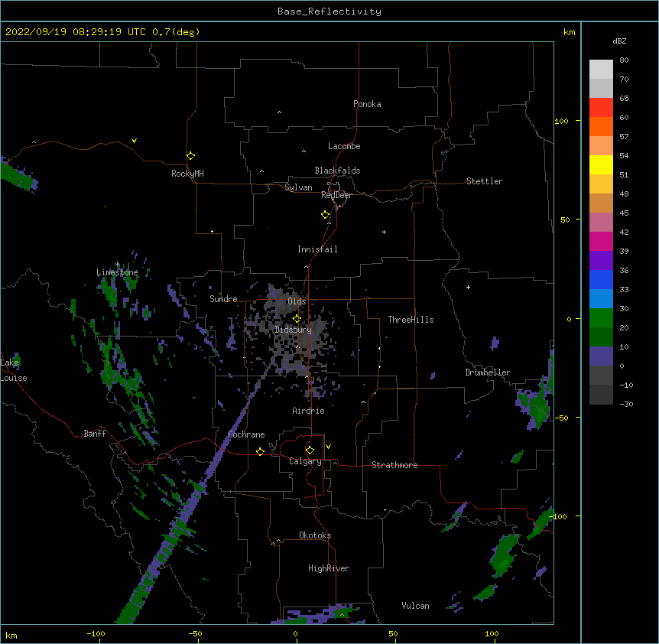Click the yellow diamond marker south of RedDeer
659x644 pixels.
[x=326, y=215]
